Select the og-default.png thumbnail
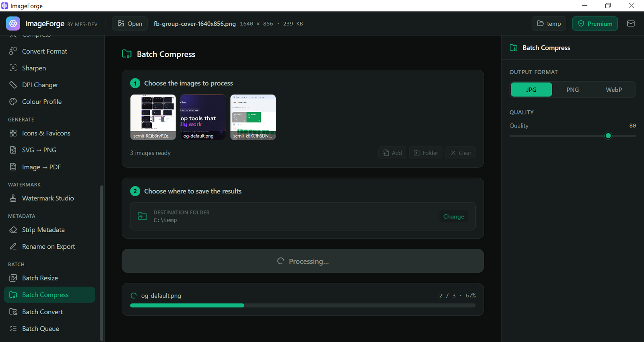This screenshot has width=644, height=342. click(203, 117)
